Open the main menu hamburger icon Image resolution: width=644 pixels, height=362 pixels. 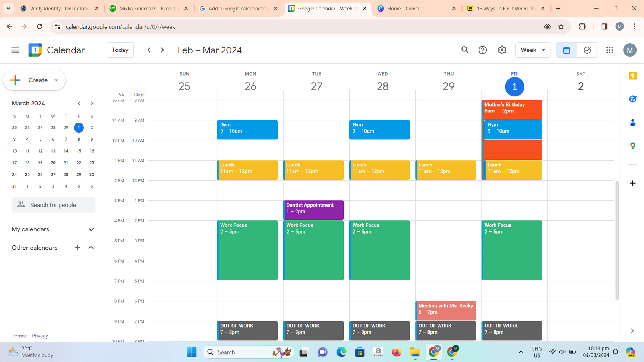tap(15, 50)
